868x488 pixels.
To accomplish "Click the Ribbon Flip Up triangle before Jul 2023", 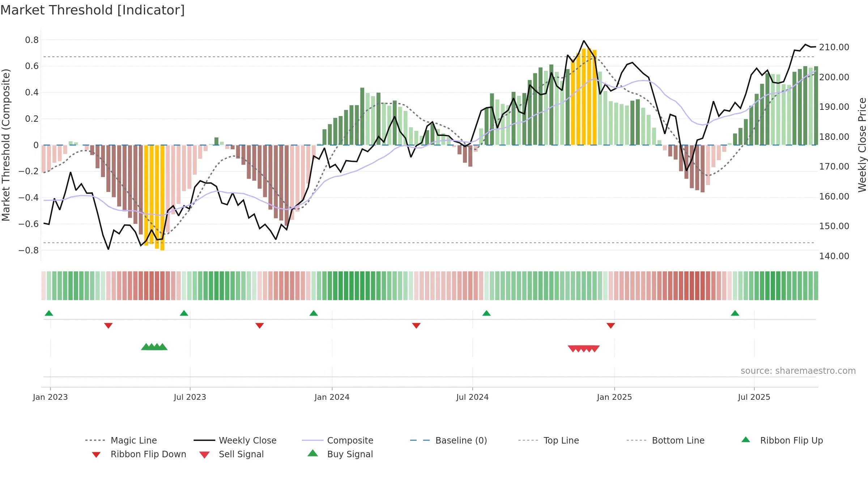I will [x=184, y=313].
